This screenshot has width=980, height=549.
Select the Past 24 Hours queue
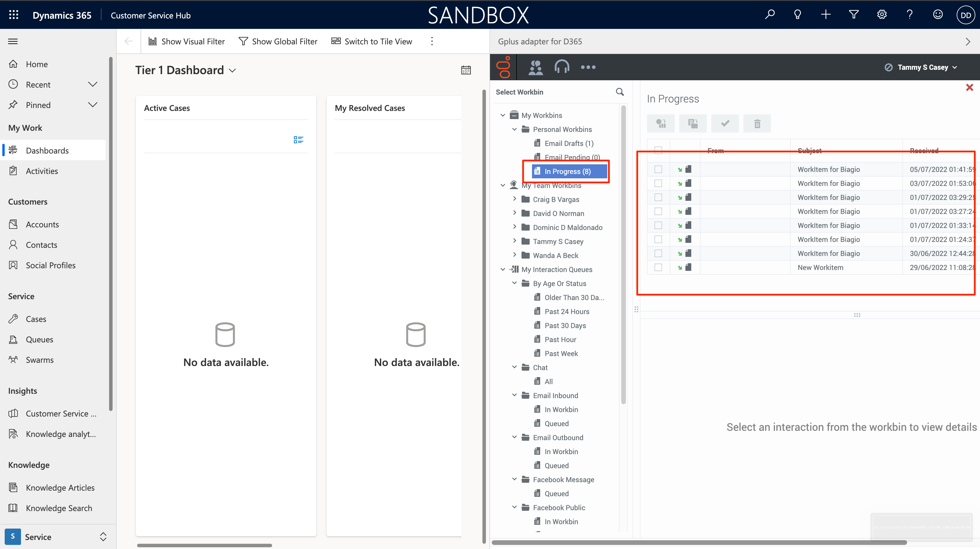point(567,311)
